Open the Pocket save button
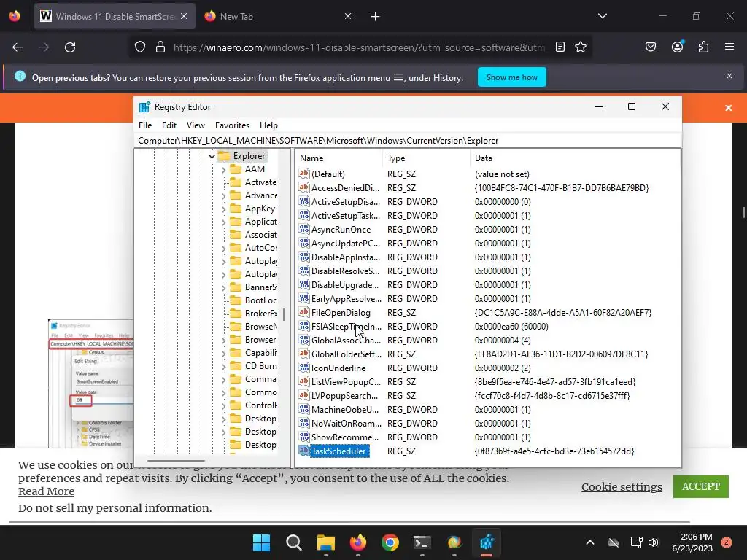 (651, 47)
